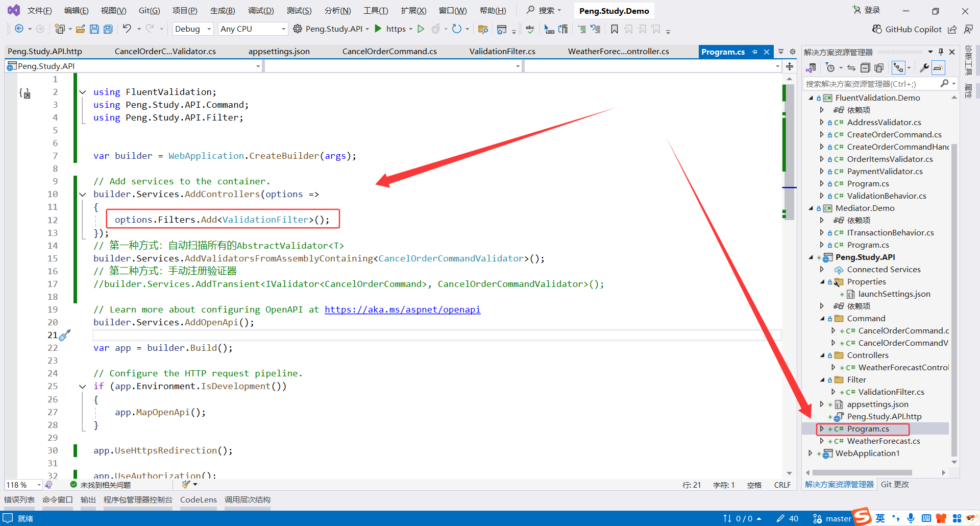
Task: Toggle the pin on the Program.cs tab
Action: pos(755,52)
